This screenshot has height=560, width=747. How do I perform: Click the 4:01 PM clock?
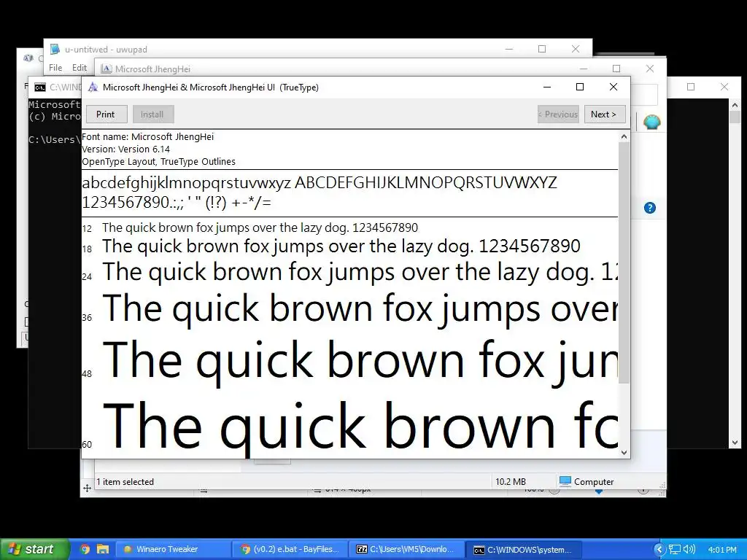[721, 550]
